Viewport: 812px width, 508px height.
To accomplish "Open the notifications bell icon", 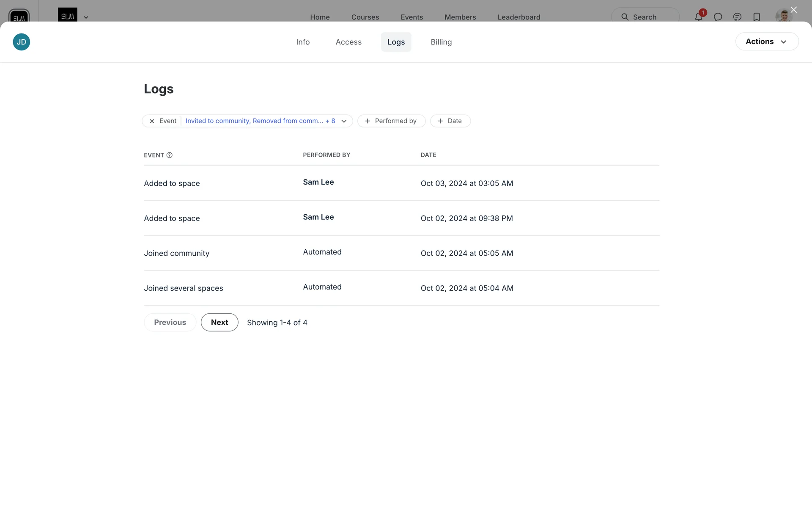I will (698, 17).
